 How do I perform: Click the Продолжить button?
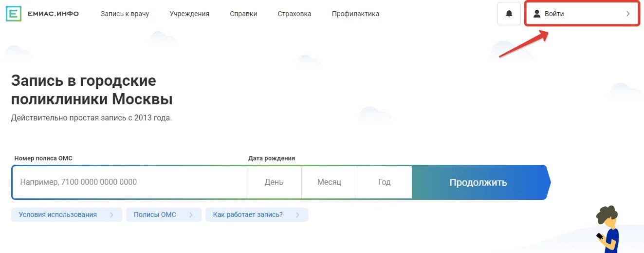[481, 182]
